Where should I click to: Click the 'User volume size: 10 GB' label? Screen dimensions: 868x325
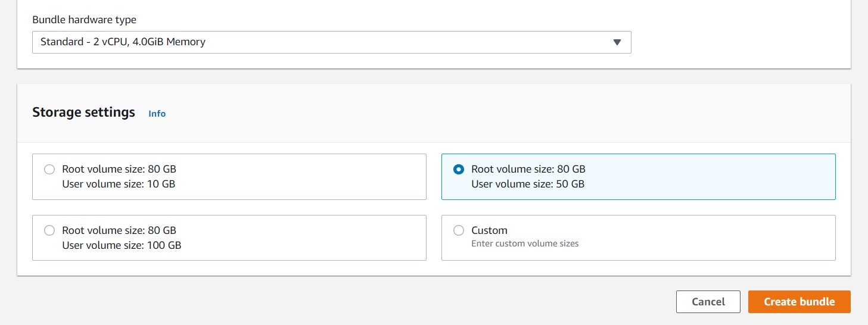(119, 184)
